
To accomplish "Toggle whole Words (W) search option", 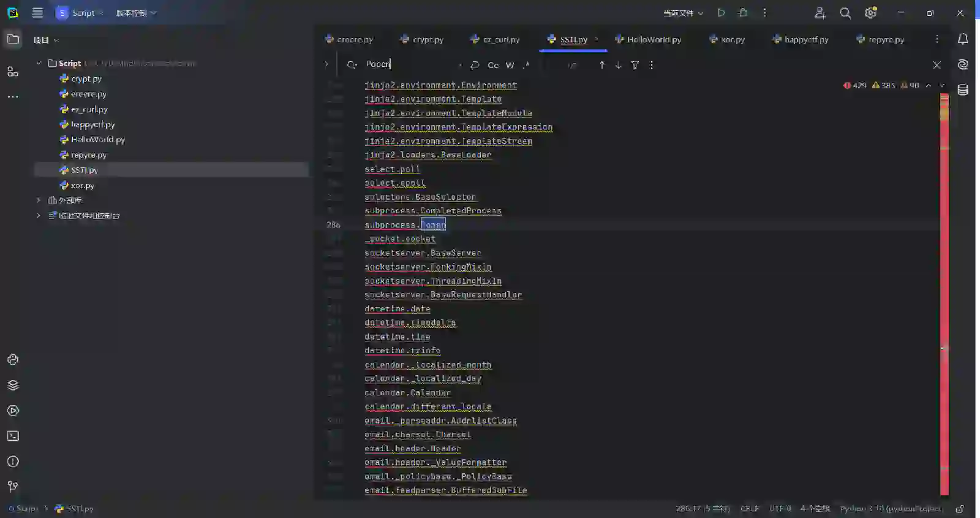I will tap(510, 65).
